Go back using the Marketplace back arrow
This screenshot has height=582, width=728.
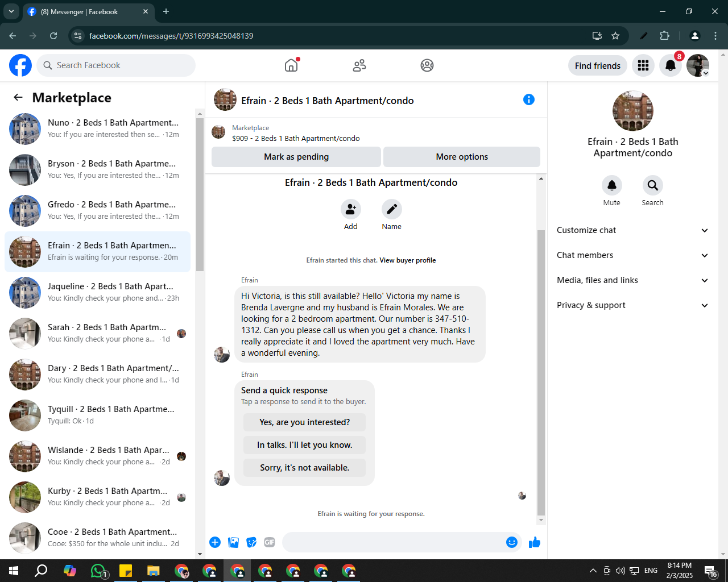pos(18,97)
